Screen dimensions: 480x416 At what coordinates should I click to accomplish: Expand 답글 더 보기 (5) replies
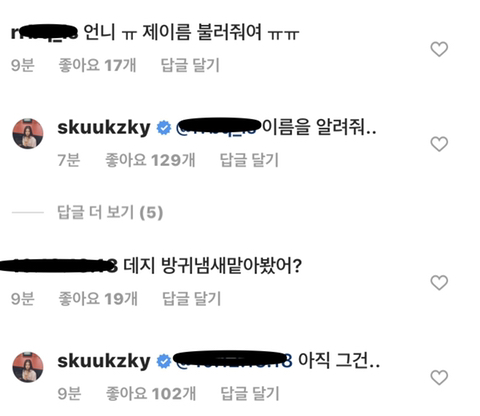[110, 212]
